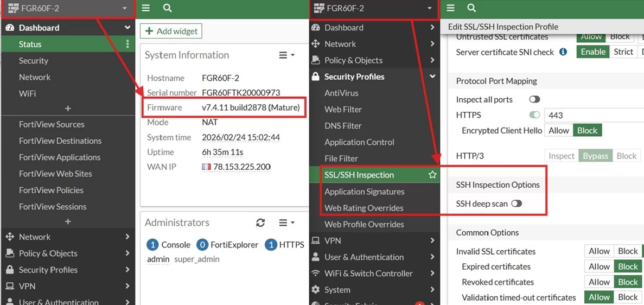
Task: Click the system time 2026/02/24 15:02:44
Action: coord(241,137)
